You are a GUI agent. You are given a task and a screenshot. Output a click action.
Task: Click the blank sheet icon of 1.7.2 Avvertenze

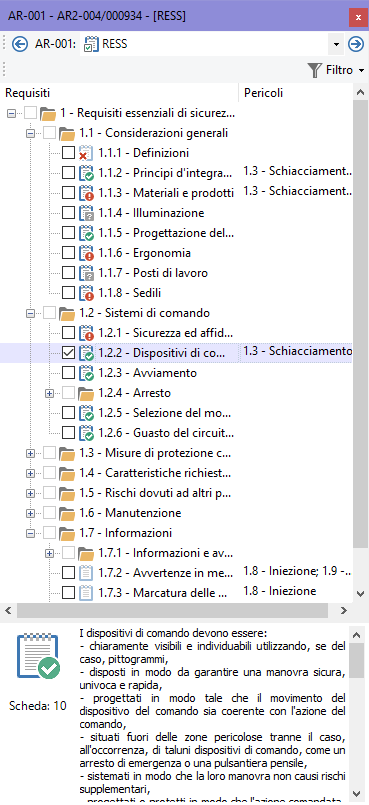tap(86, 572)
